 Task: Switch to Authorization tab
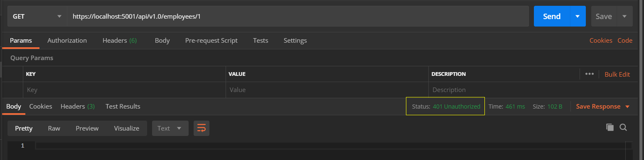tap(67, 40)
